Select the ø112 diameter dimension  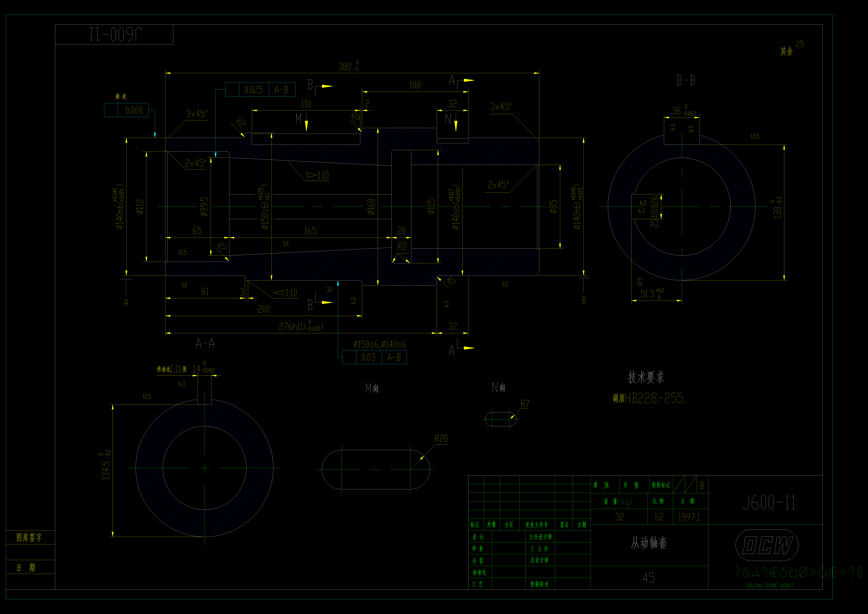point(140,207)
